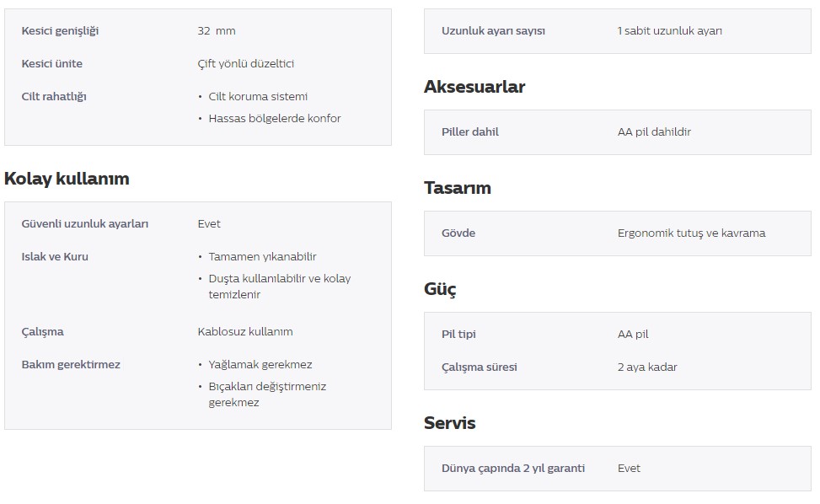
Task: Click Dünya çapında 2 yıl garanti label
Action: 513,469
